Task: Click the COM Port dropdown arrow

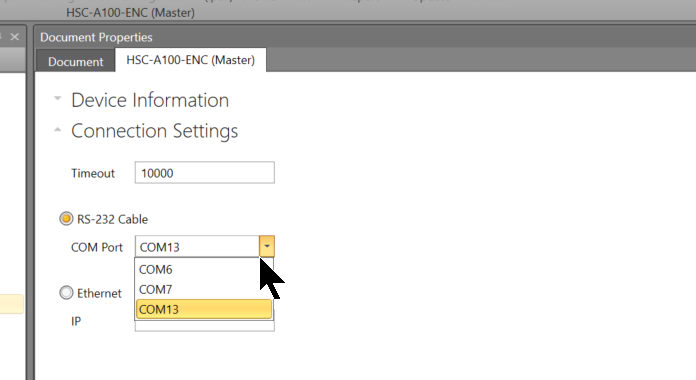Action: tap(267, 246)
